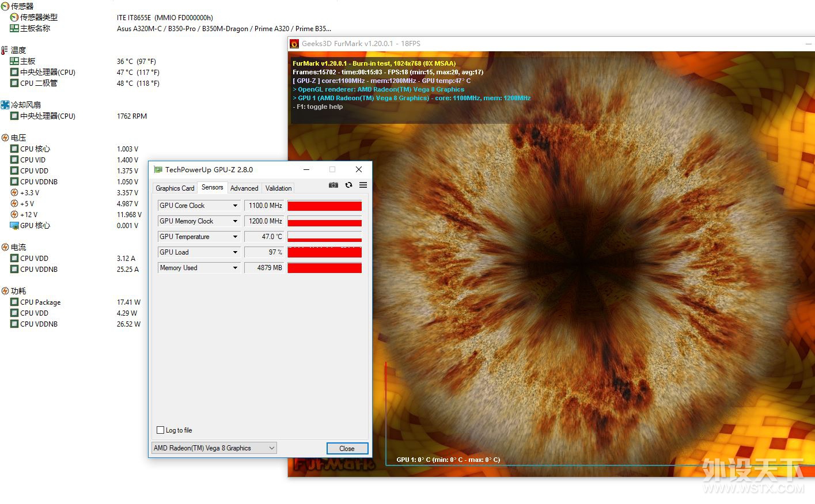Click the 1762 RPM fan speed value
The image size is (815, 504).
[132, 116]
